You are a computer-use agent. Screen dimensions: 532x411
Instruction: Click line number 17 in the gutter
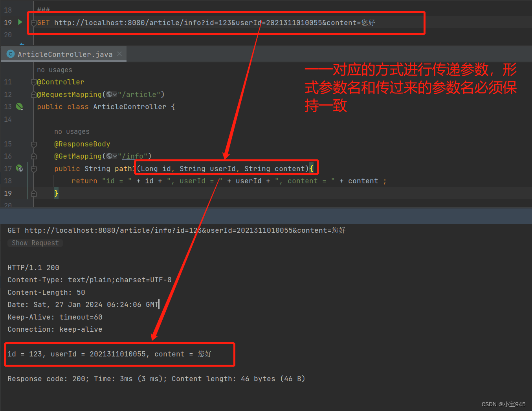(x=8, y=169)
